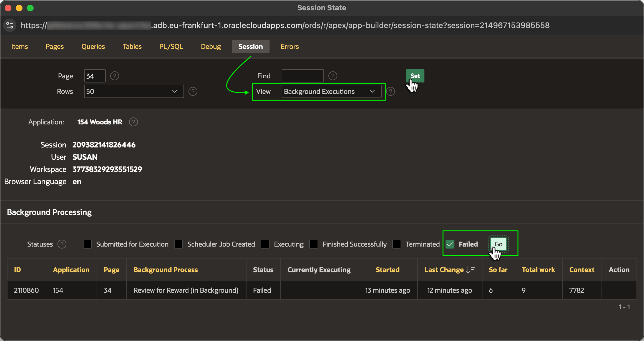The height and width of the screenshot is (341, 644).
Task: Expand the Rows dropdown showing 50
Action: click(134, 91)
